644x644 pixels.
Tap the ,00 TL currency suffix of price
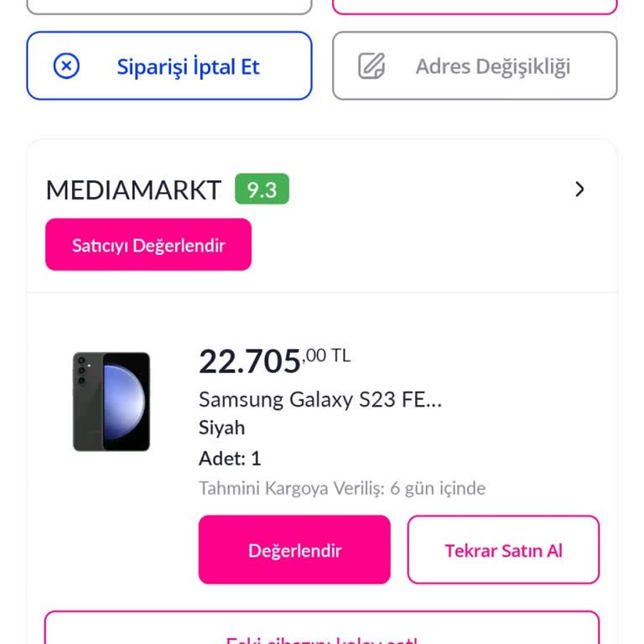tap(328, 356)
